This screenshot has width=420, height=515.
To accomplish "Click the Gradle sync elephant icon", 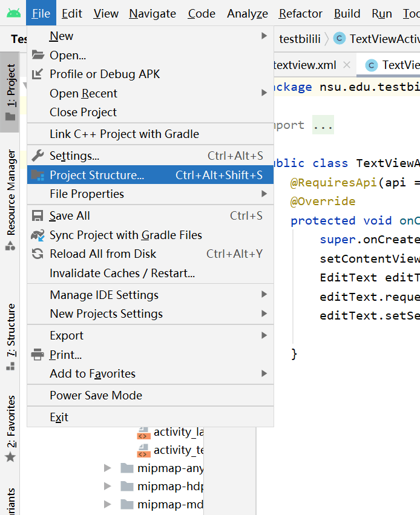I will (x=38, y=235).
